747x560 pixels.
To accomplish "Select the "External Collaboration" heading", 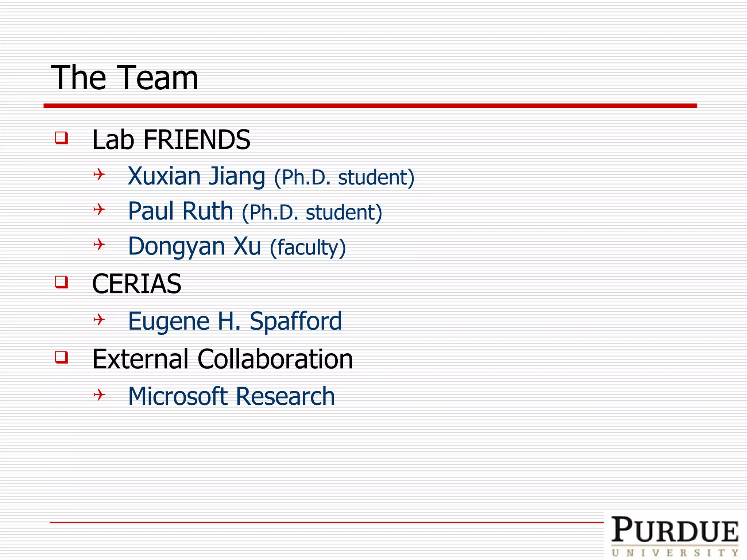I will [222, 359].
